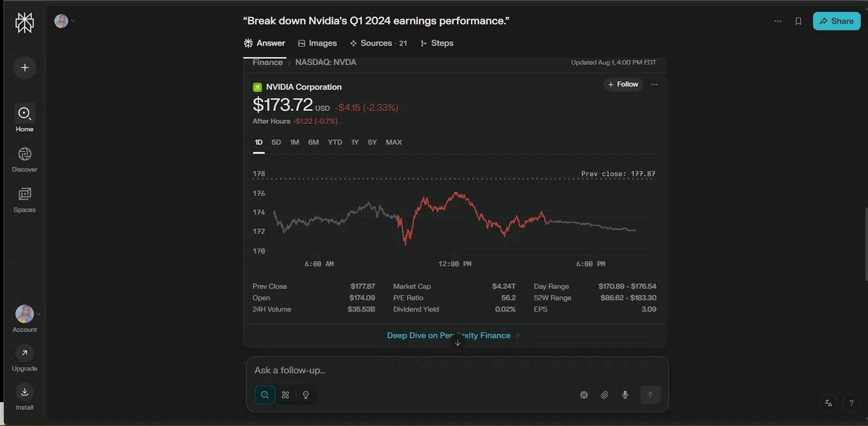The height and width of the screenshot is (426, 868).
Task: Switch to the Answer tab
Action: tap(265, 43)
